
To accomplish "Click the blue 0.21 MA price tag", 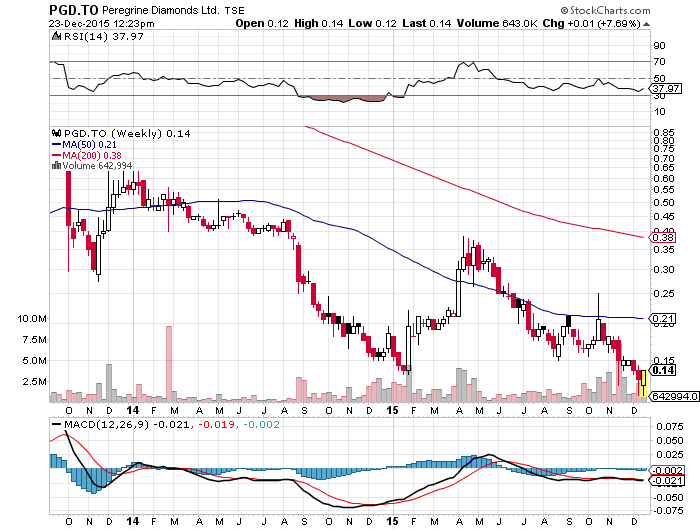I will coord(660,319).
